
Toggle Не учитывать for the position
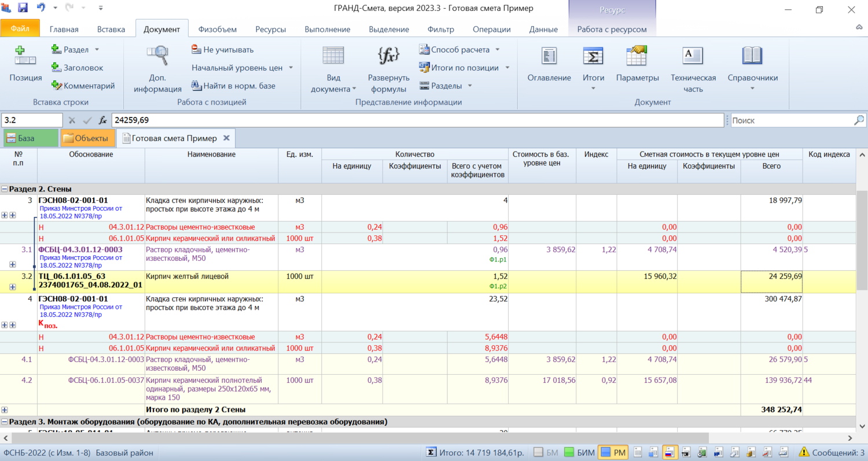(x=222, y=50)
